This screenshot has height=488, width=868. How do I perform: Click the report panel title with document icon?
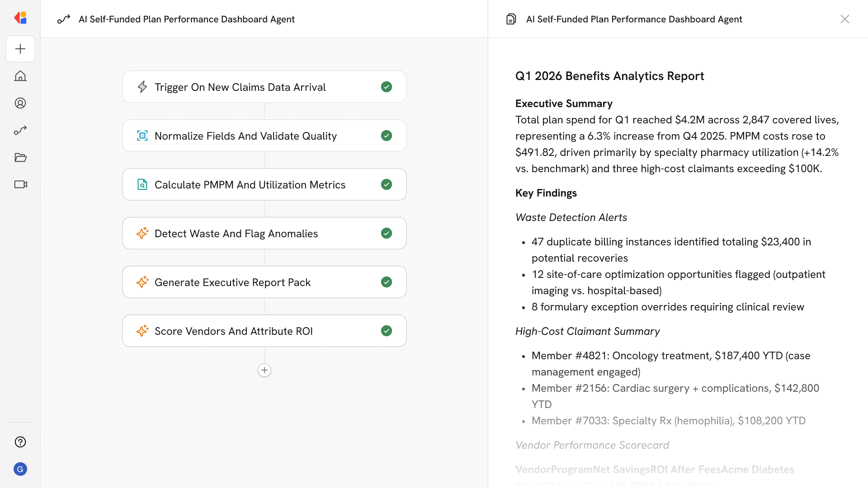pos(634,19)
